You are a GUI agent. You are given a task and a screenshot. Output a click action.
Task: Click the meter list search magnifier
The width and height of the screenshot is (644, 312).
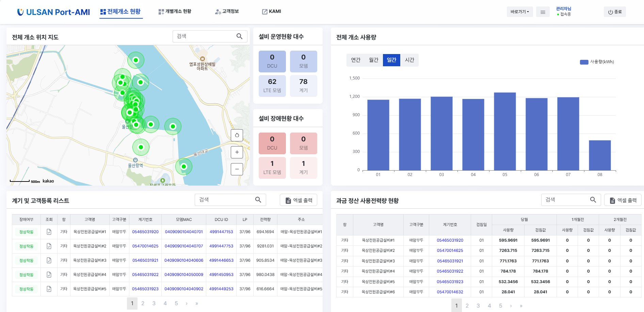pos(258,200)
